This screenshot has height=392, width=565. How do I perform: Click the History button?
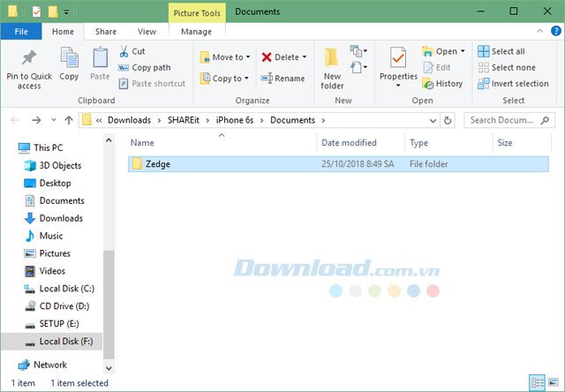(x=442, y=84)
